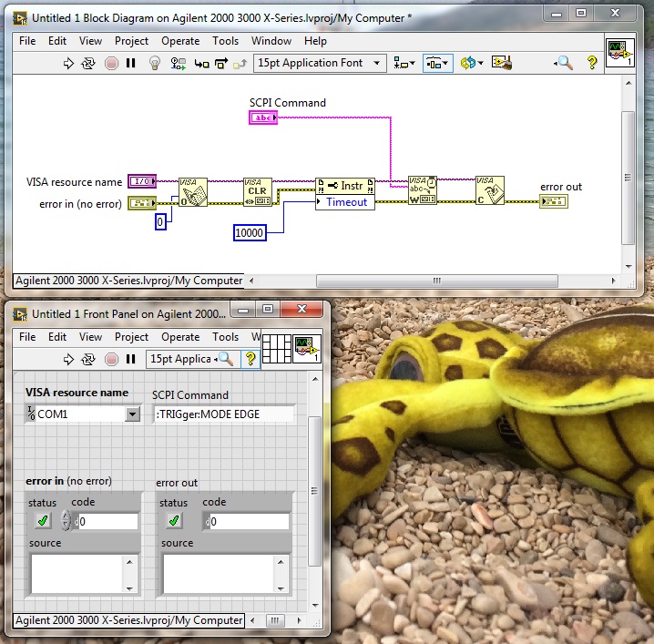Click numeric constant 0 on diagram
This screenshot has height=644, width=654.
[x=160, y=222]
